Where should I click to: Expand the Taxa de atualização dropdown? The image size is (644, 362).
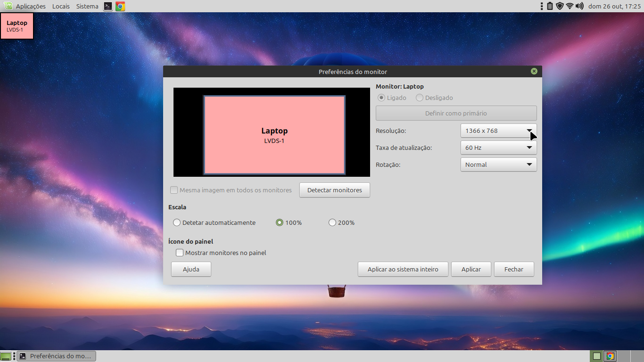point(498,148)
